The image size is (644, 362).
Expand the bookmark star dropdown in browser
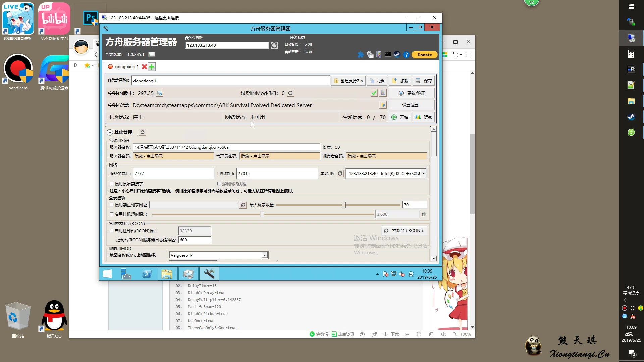[x=93, y=66]
